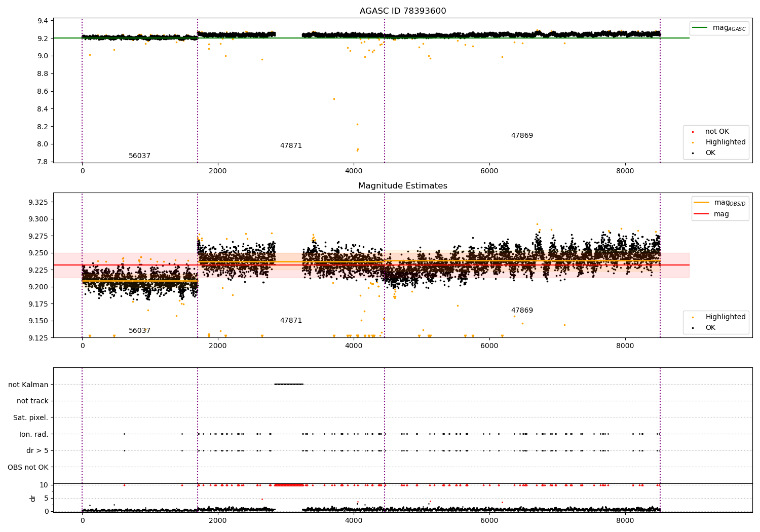Click the '47871' label in the top plot
The width and height of the screenshot is (760, 532).
click(x=291, y=146)
